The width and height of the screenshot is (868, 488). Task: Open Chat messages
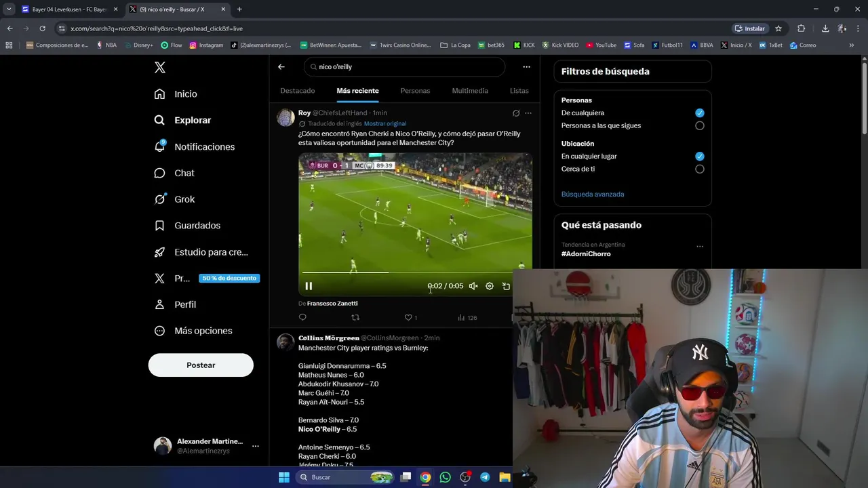[x=174, y=173]
